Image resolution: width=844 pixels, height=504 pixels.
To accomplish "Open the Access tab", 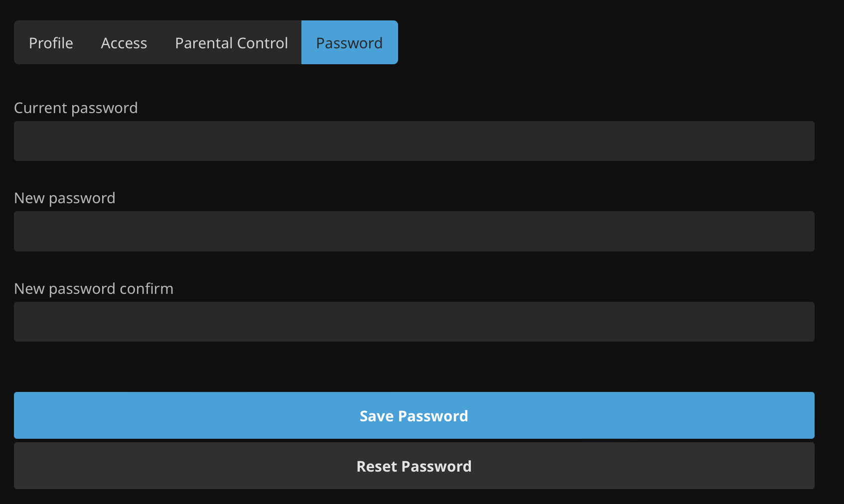I will [x=124, y=43].
